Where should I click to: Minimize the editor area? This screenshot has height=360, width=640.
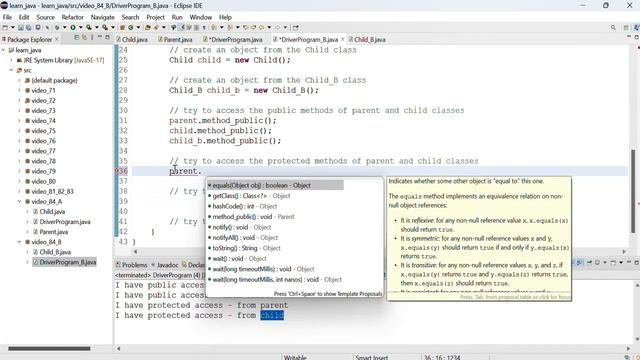click(x=629, y=37)
